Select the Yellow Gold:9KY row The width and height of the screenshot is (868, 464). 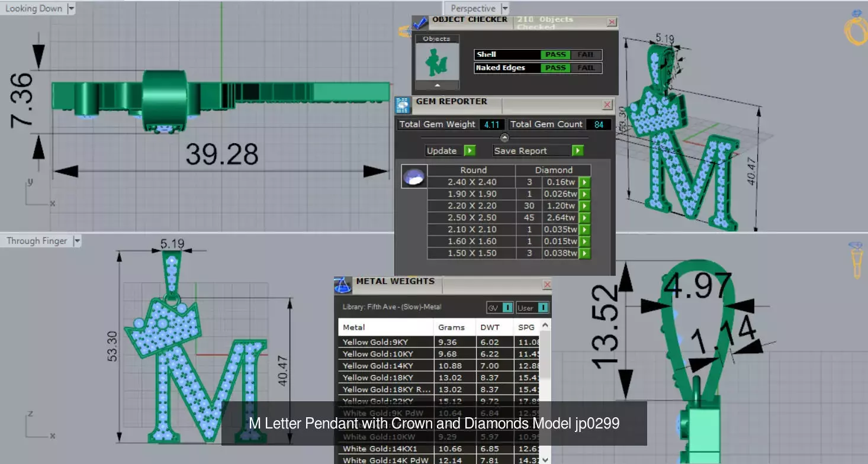[x=439, y=342]
